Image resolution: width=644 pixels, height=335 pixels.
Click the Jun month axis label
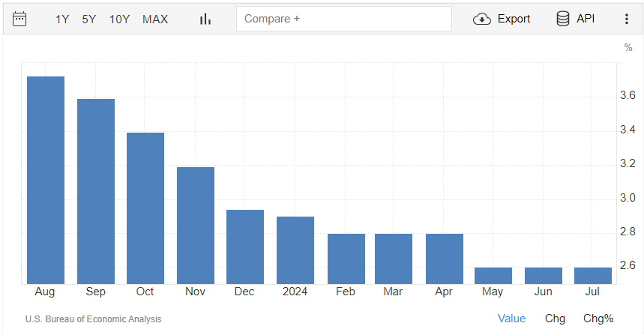(543, 292)
